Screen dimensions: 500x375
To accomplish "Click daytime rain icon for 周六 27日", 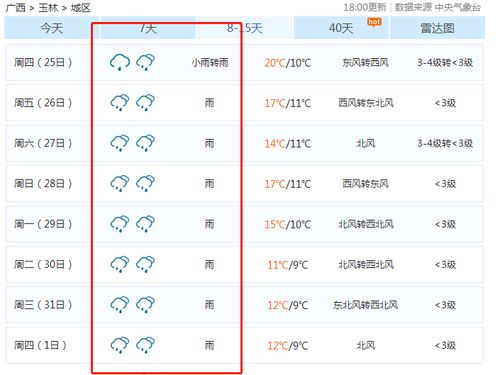I will coord(120,143).
